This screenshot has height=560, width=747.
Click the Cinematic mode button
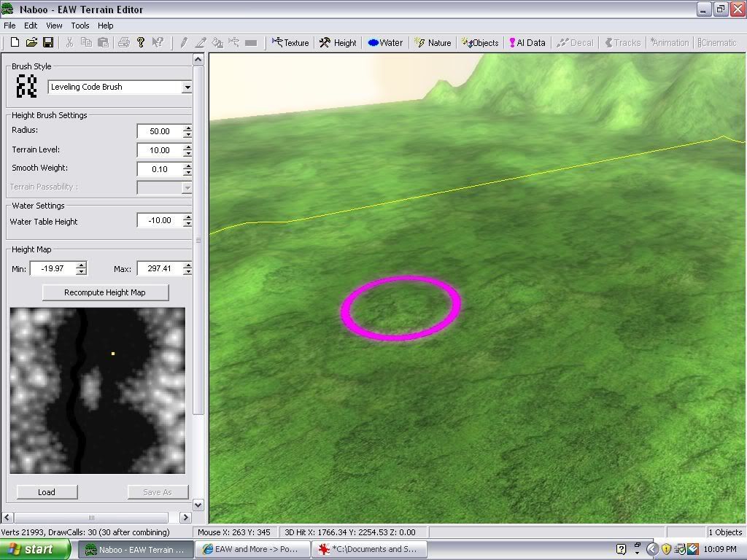coord(717,43)
